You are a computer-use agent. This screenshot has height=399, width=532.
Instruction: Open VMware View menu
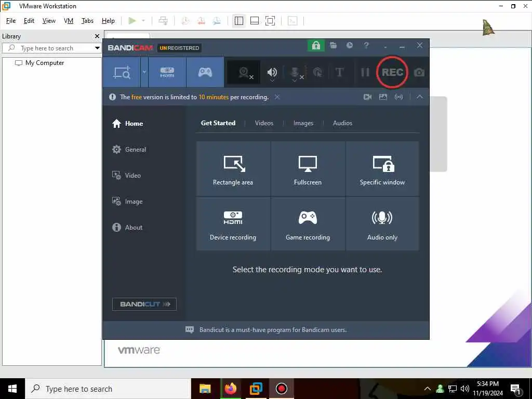(49, 21)
